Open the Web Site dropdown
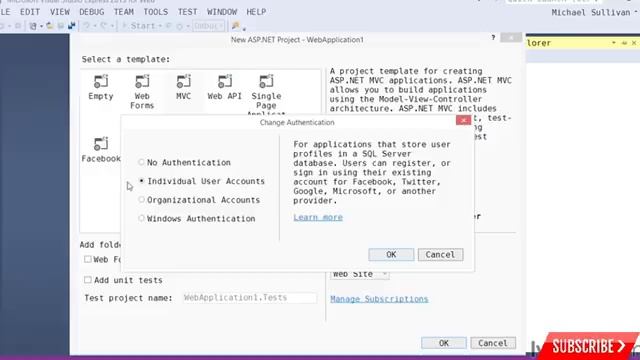This screenshot has height=360, width=640. point(360,274)
